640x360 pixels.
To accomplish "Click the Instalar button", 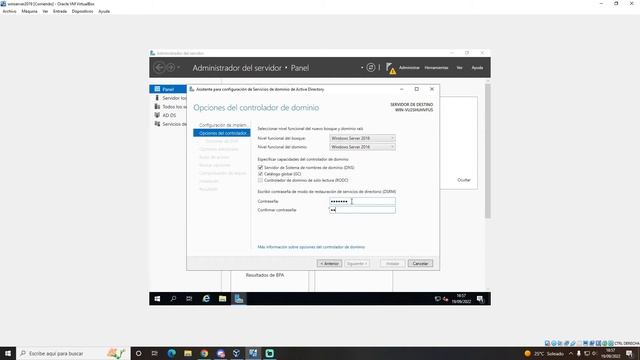I will click(x=393, y=264).
